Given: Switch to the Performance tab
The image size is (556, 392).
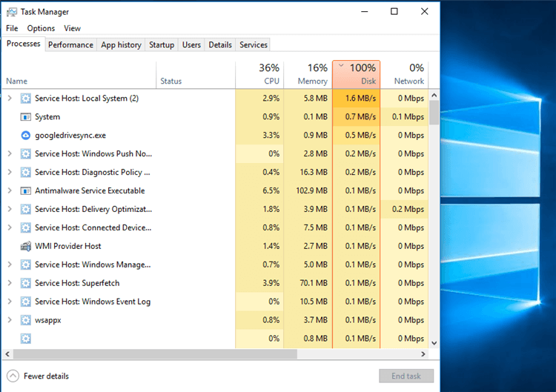Looking at the screenshot, I should [x=70, y=44].
